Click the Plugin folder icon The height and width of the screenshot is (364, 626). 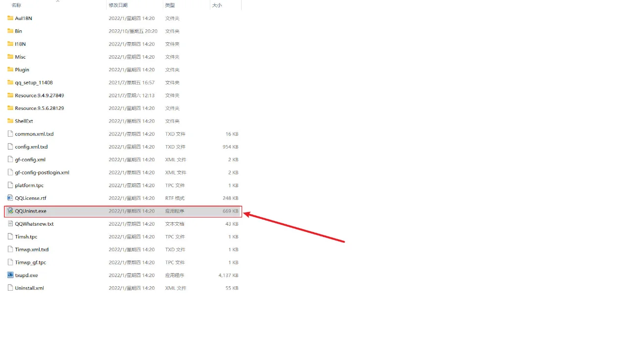click(x=10, y=69)
